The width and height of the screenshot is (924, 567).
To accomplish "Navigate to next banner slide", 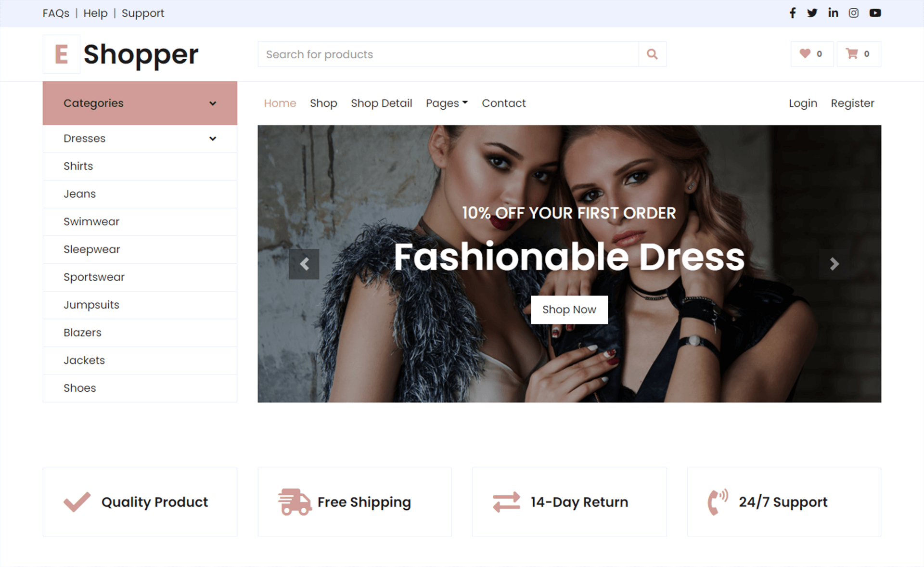I will 834,264.
